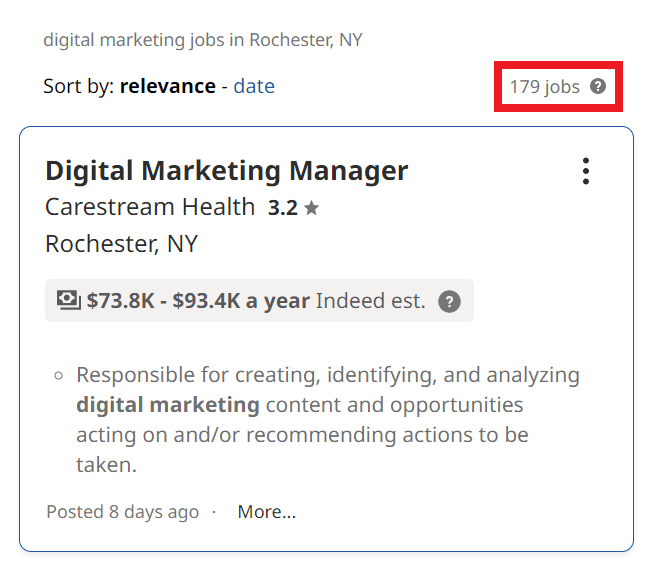The height and width of the screenshot is (564, 657).
Task: Open the Digital Marketing Manager job title
Action: coord(227,171)
